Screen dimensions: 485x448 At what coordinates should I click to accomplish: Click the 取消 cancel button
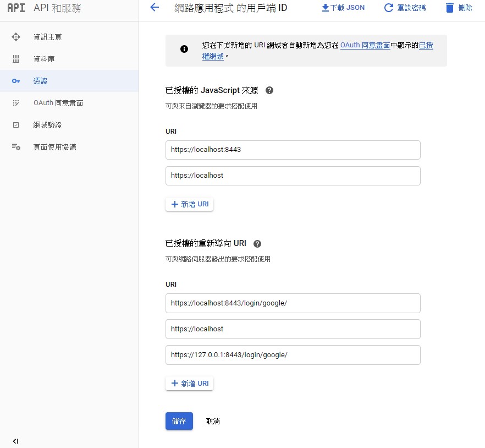click(213, 421)
